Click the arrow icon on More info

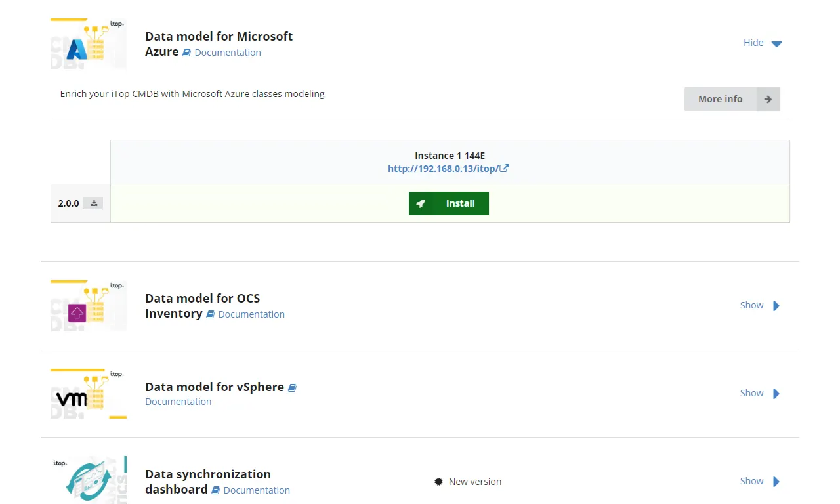(x=768, y=99)
